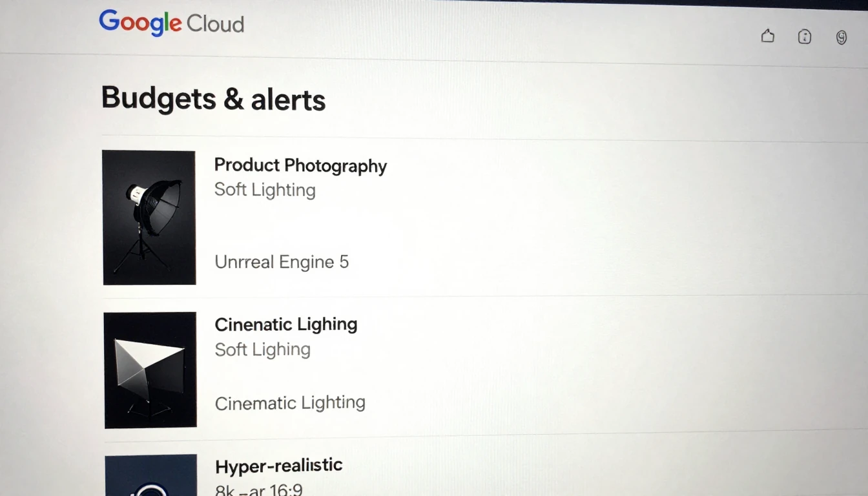Viewport: 868px width, 496px height.
Task: Open the home icon in header
Action: pyautogui.click(x=767, y=36)
